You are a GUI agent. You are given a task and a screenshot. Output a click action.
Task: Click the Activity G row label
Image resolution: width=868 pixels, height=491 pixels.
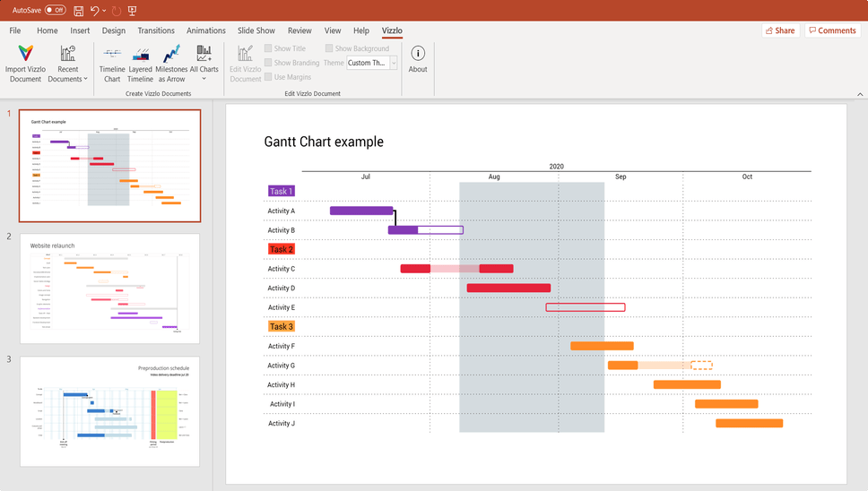coord(282,366)
